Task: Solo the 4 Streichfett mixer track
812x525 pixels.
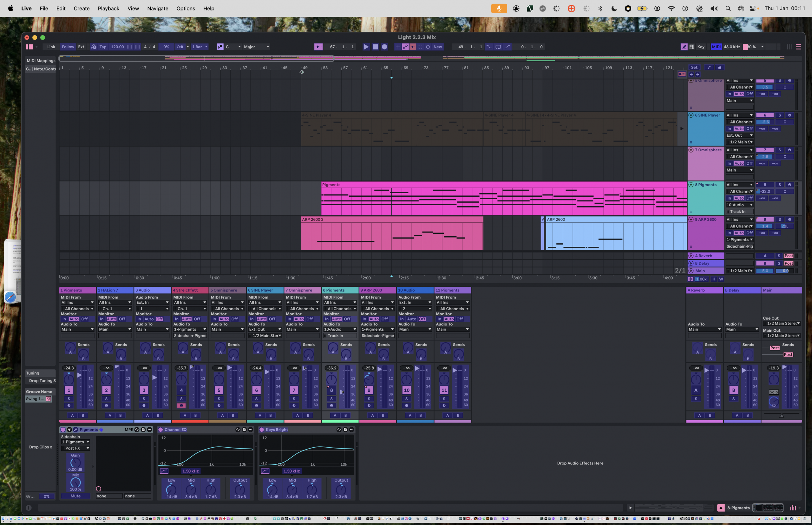Action: click(181, 399)
